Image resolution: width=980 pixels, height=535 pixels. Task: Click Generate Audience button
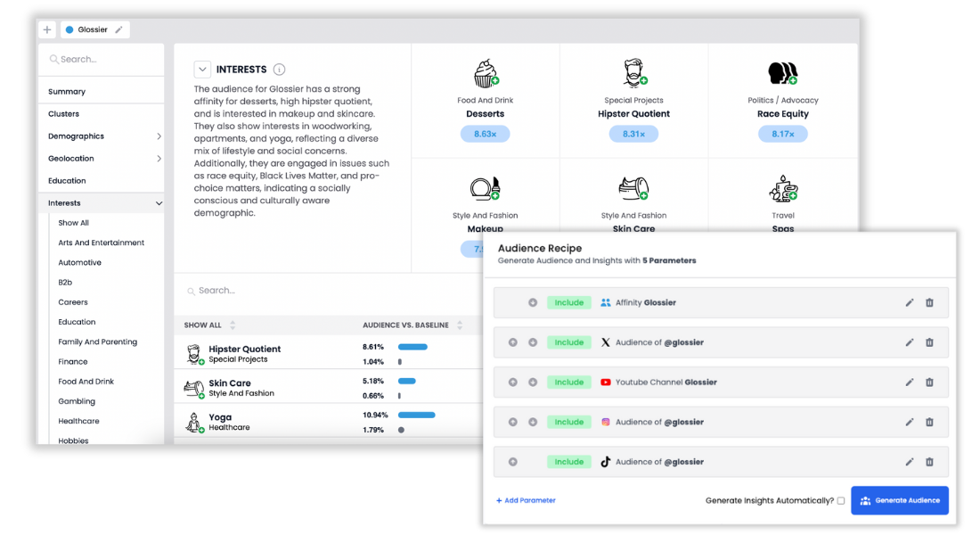(900, 500)
